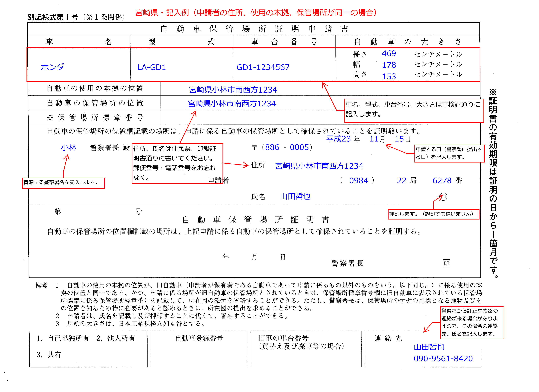Viewport: 539px width, 392px height.
Task: Click the address in 保管場所の位置 row
Action: (x=232, y=104)
